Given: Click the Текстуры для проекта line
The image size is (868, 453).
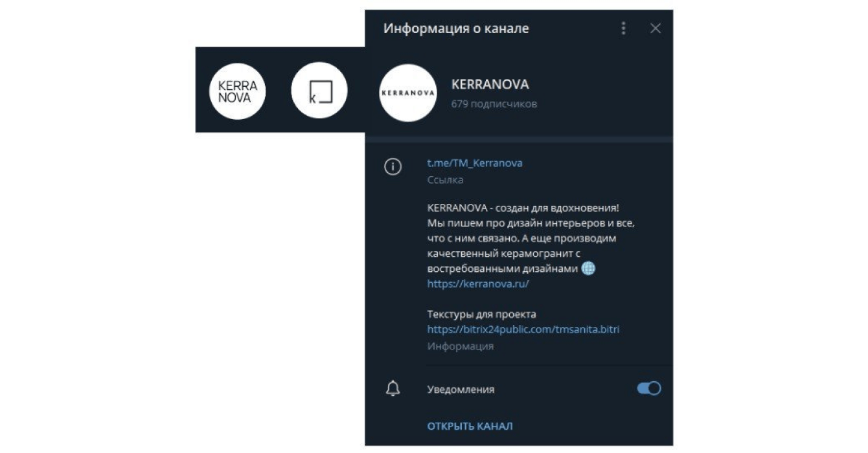Looking at the screenshot, I should point(481,315).
